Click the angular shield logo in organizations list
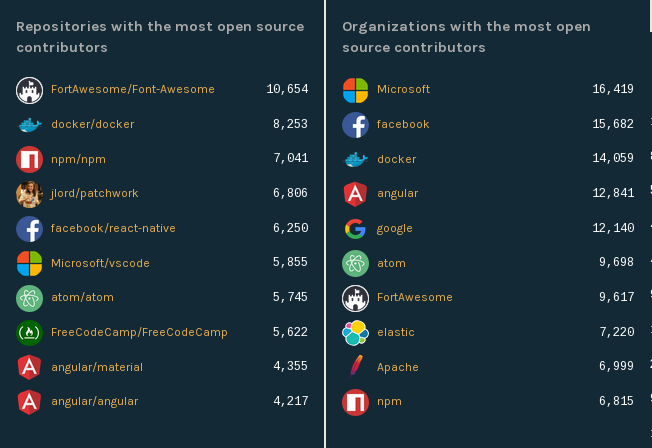This screenshot has height=448, width=652. coord(355,194)
